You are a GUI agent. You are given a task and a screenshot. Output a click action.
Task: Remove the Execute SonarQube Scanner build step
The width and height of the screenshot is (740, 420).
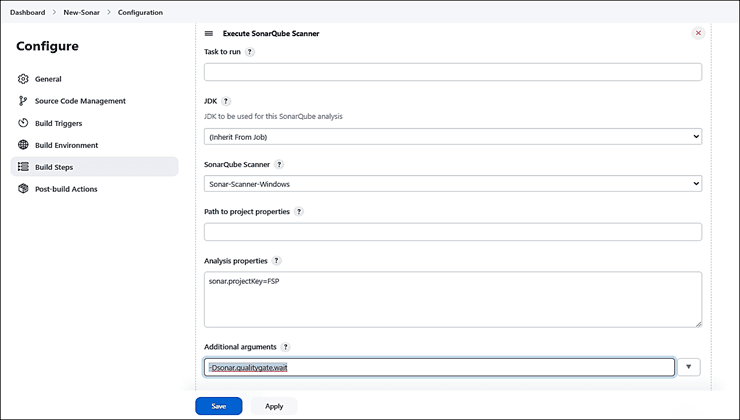pos(698,33)
